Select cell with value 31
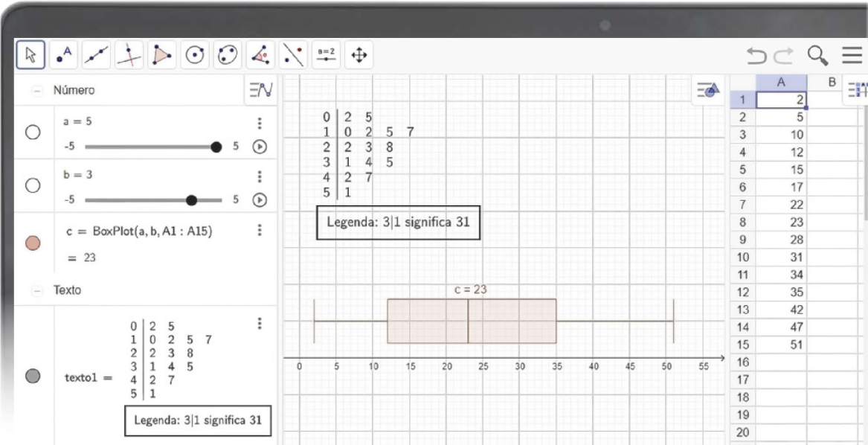This screenshot has height=445, width=868. (781, 257)
